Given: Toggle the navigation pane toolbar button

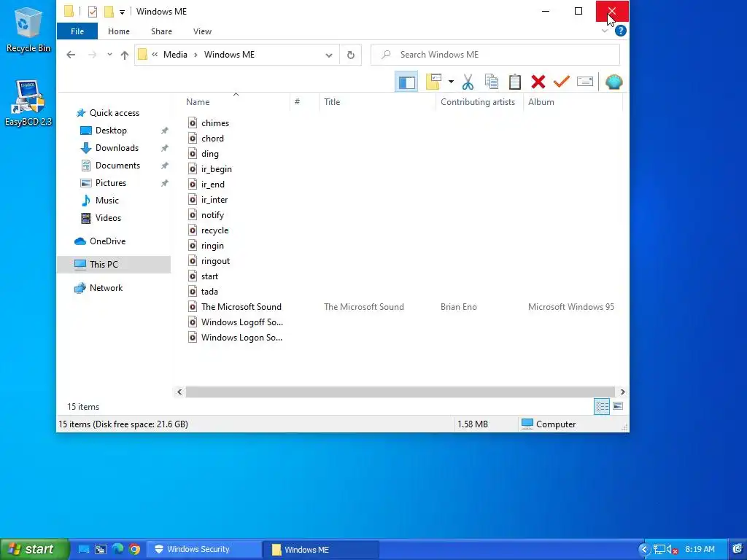Looking at the screenshot, I should (406, 82).
